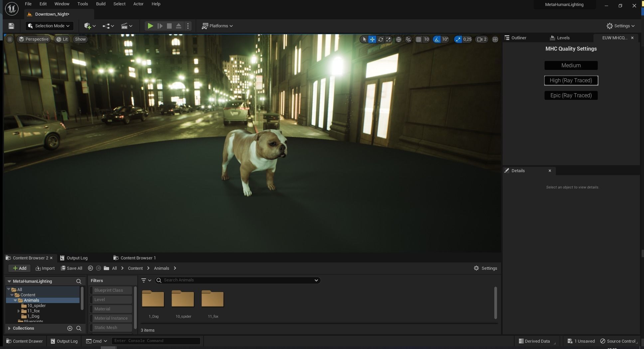Viewport: 644px width, 349px height.
Task: Expand the 11_fox folder in tree
Action: point(19,311)
